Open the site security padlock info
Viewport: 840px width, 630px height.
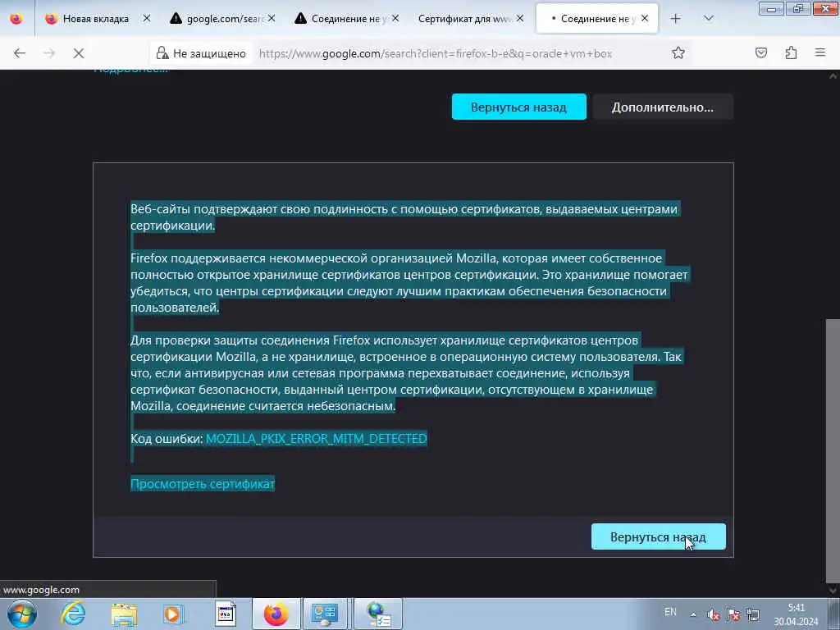[x=162, y=53]
